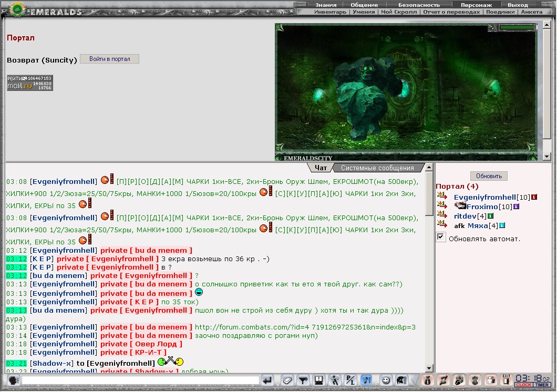Image resolution: width=557 pixels, height=392 pixels.
Task: Toggle the Обновлять автомат. checkbox
Action: 440,237
